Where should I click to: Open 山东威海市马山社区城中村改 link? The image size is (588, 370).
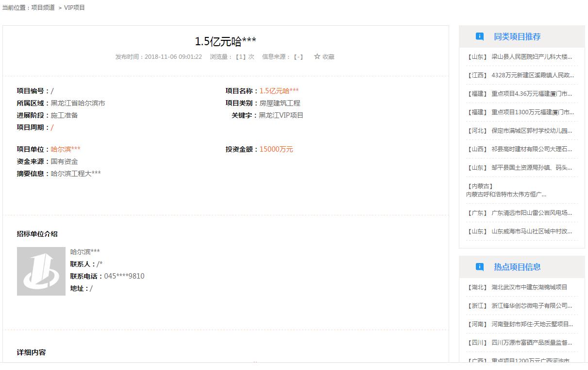tap(532, 231)
